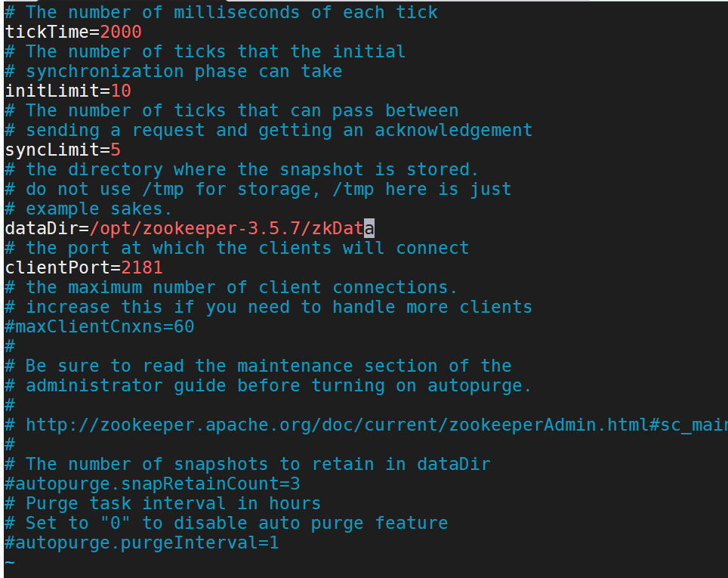
Task: Click the syncLimit value 5
Action: (x=116, y=150)
